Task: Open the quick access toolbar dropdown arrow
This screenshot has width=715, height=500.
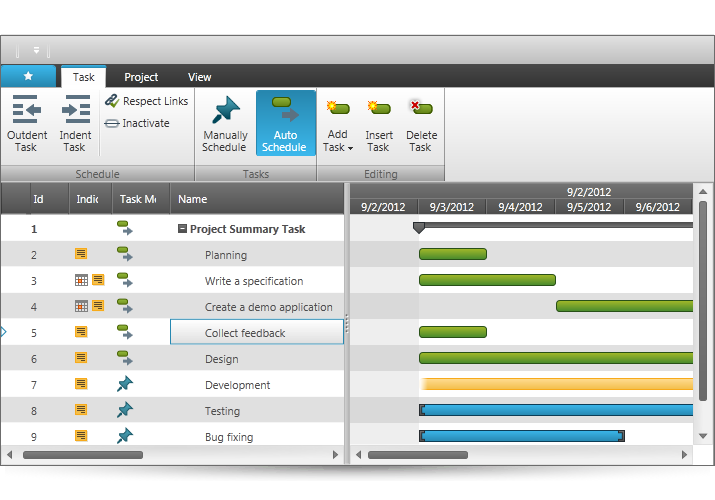Action: (x=36, y=50)
